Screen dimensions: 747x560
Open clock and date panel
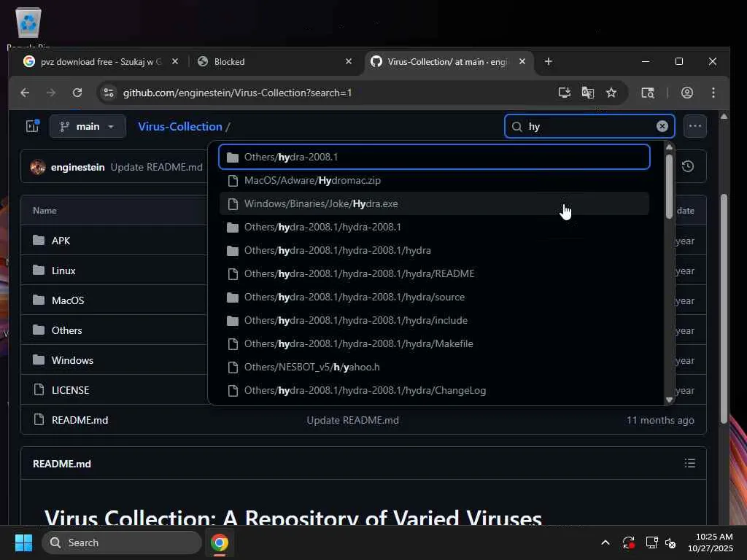tap(711, 542)
